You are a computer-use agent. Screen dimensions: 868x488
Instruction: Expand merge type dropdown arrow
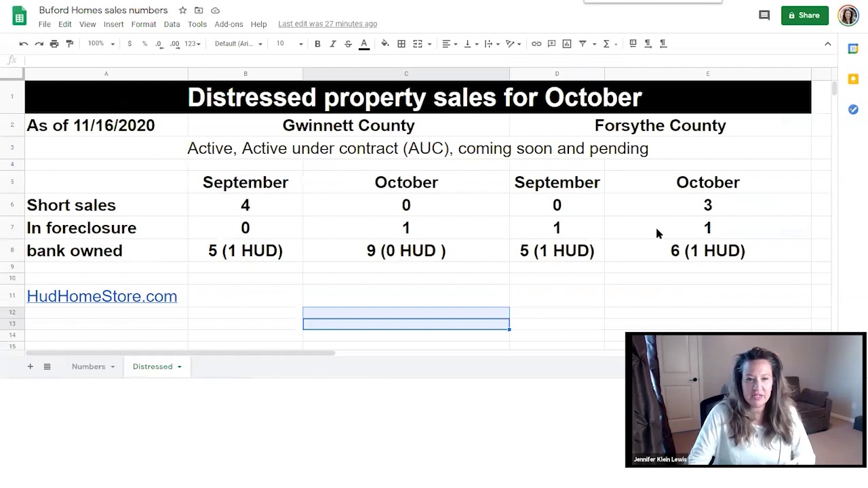pos(429,43)
